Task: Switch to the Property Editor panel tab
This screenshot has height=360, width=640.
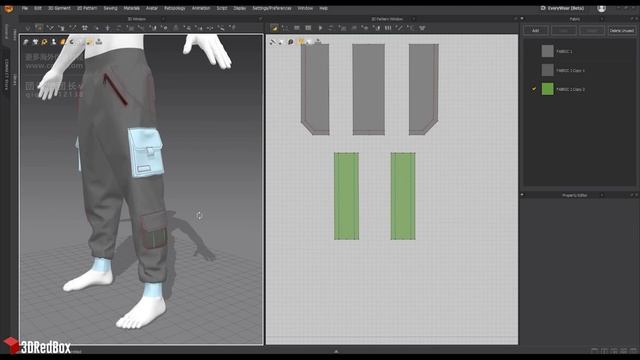Action: pos(575,195)
